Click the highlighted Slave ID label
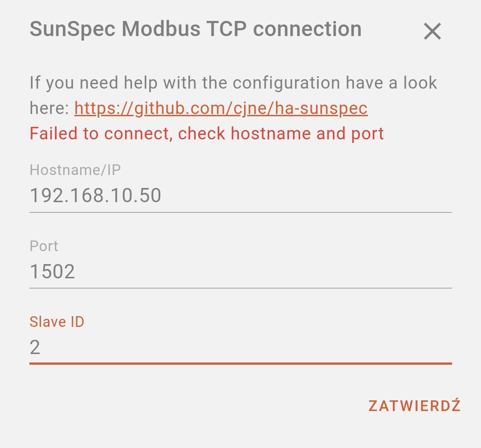Image resolution: width=481 pixels, height=448 pixels. tap(57, 322)
